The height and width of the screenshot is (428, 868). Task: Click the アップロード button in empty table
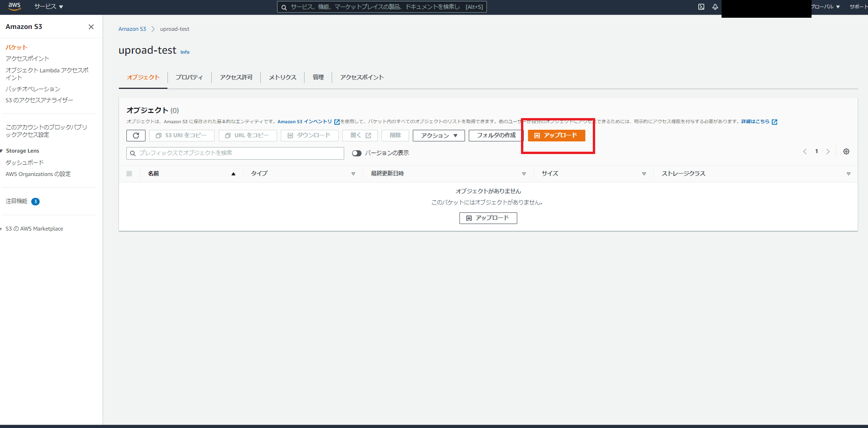click(488, 218)
